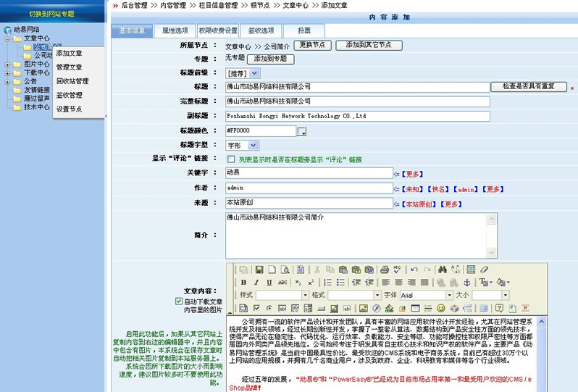Viewport: 578px width, 392px height.
Task: Justify the text block
Action: [424, 283]
